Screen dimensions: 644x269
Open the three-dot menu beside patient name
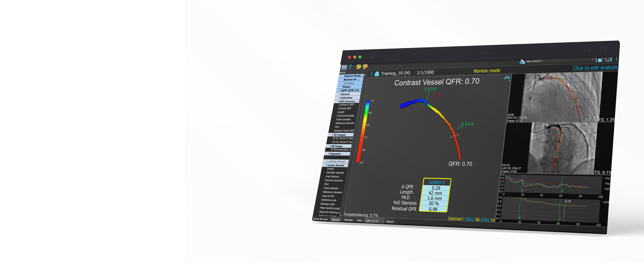click(x=371, y=74)
